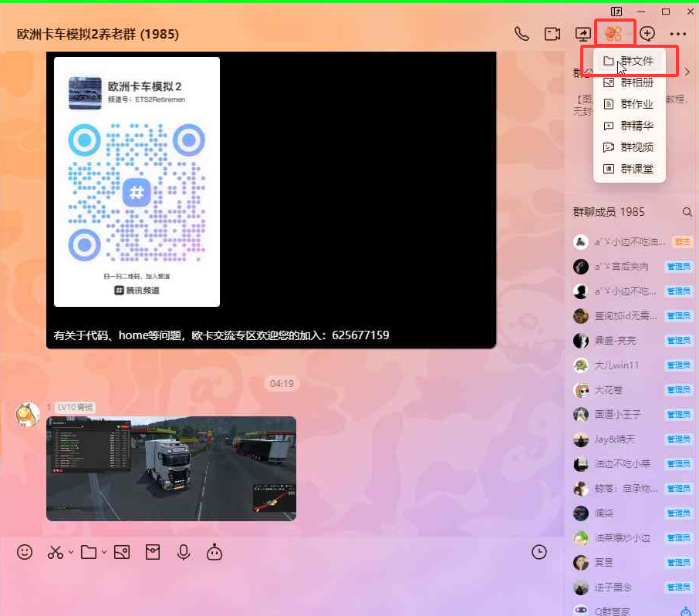The width and height of the screenshot is (699, 616).
Task: Click the red packet icon
Action: (153, 552)
